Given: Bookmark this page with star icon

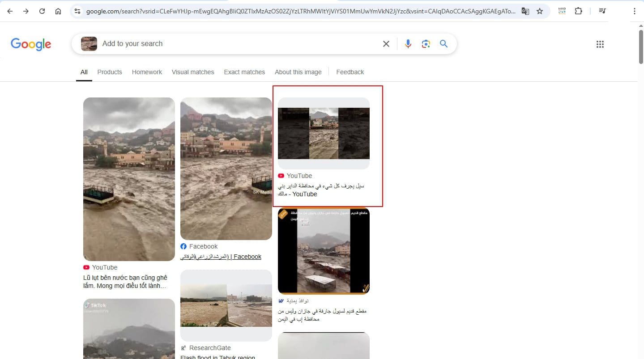Looking at the screenshot, I should (x=540, y=11).
